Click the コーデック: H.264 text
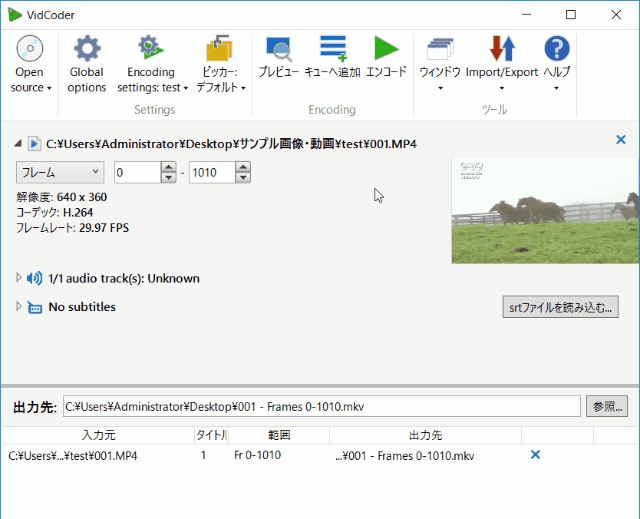The width and height of the screenshot is (640, 519). pos(55,213)
